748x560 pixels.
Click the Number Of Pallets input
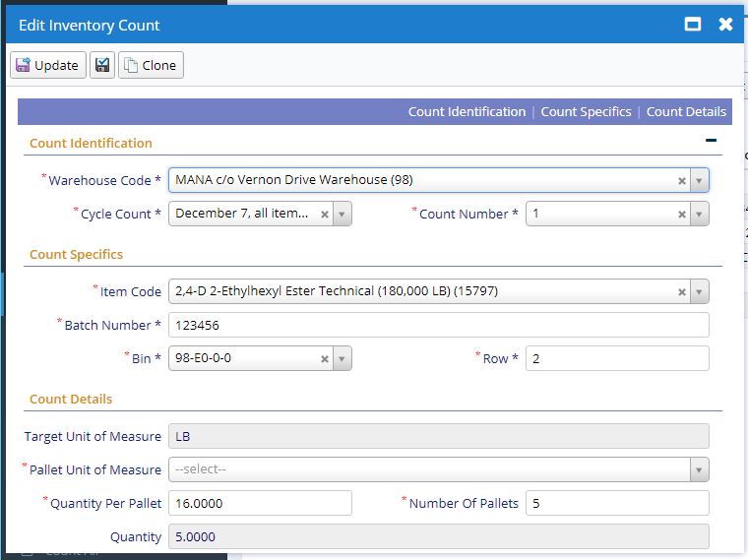click(617, 503)
